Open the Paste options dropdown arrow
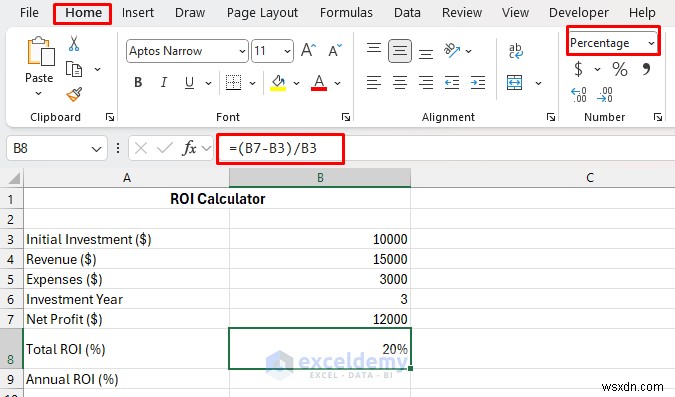The height and width of the screenshot is (397, 675). click(x=39, y=93)
